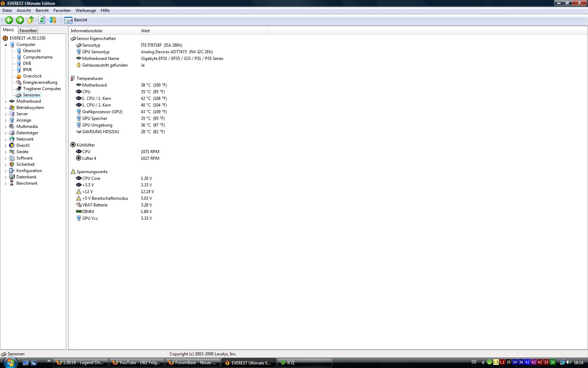The width and height of the screenshot is (588, 368).
Task: Click the Sensoren chip icon in tree
Action: 19,95
